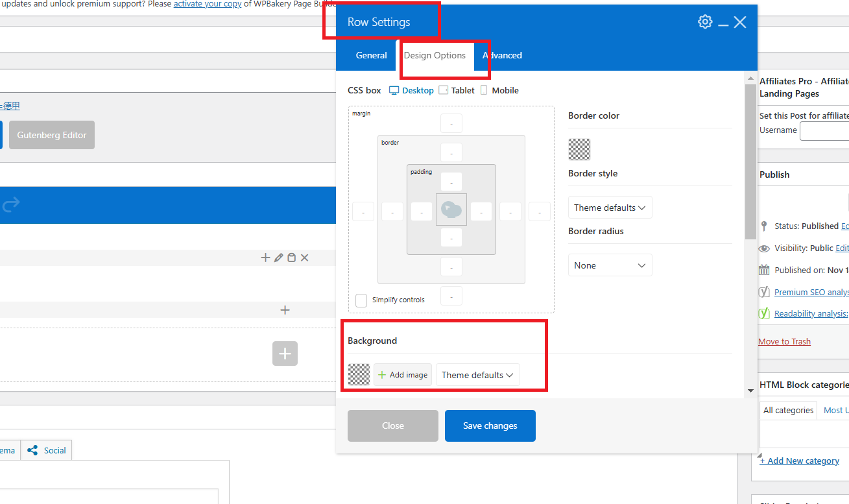849x504 pixels.
Task: Minimize the Row Settings panel
Action: point(724,25)
